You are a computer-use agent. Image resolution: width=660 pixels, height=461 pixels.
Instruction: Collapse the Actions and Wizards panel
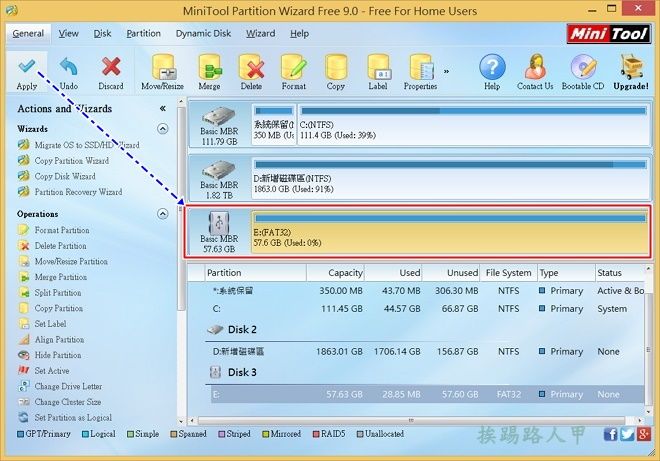click(162, 108)
